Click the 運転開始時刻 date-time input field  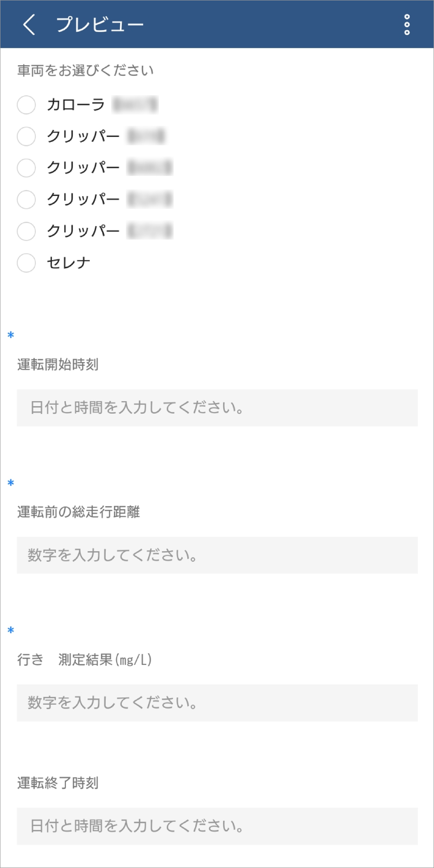(217, 408)
